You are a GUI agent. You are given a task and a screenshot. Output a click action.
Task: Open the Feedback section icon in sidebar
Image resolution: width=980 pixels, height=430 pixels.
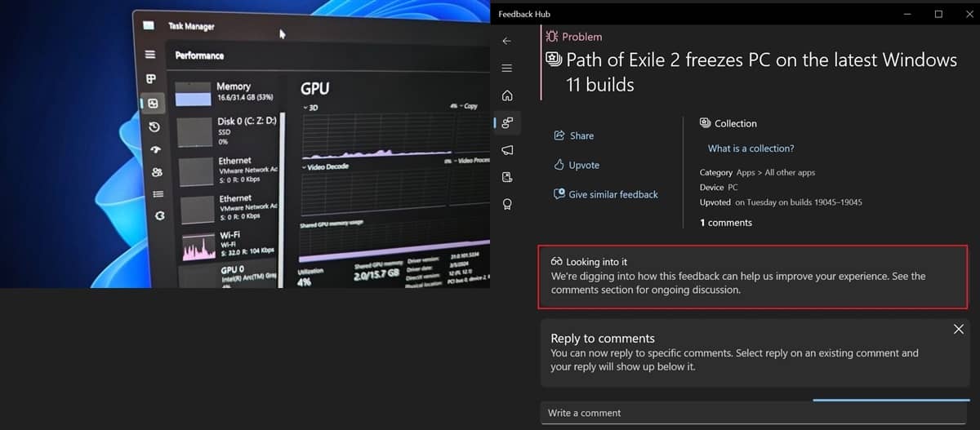[506, 123]
